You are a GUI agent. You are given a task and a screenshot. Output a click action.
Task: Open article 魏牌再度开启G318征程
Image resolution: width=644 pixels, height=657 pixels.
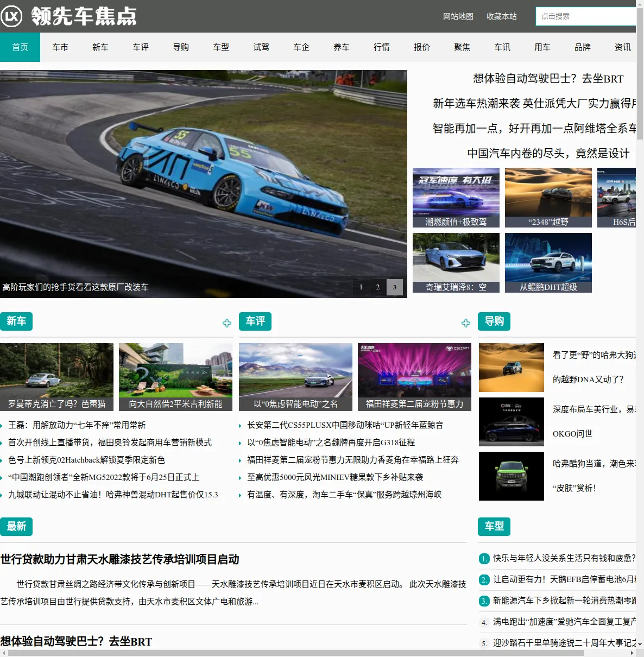tap(331, 443)
